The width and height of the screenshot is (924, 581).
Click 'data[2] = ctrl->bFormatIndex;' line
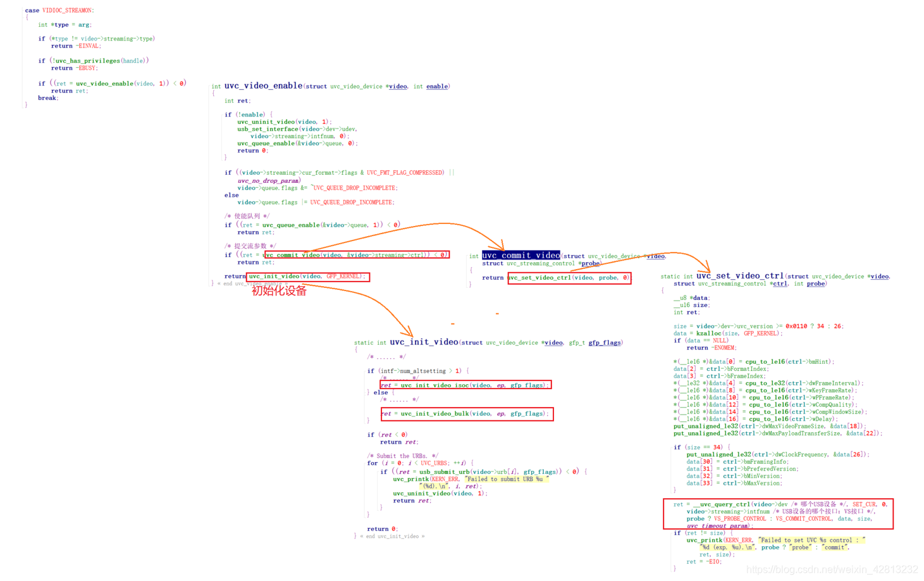(721, 369)
